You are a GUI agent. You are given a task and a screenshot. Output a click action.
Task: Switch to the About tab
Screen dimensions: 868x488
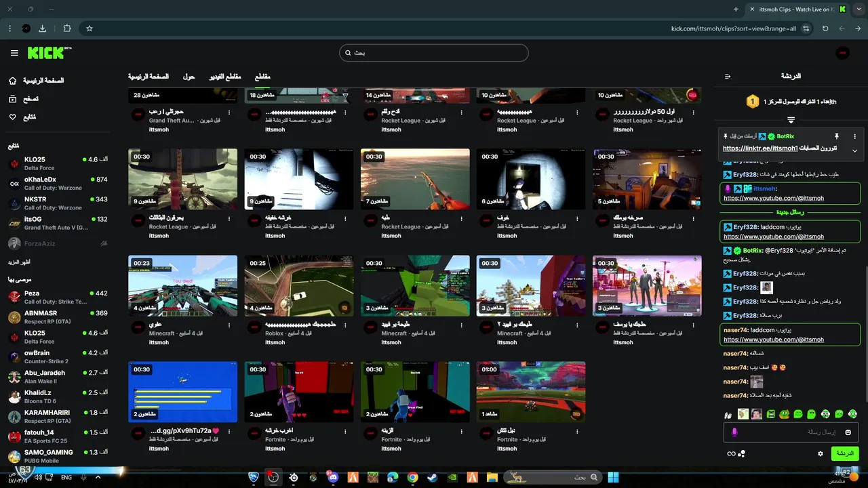[x=189, y=77]
